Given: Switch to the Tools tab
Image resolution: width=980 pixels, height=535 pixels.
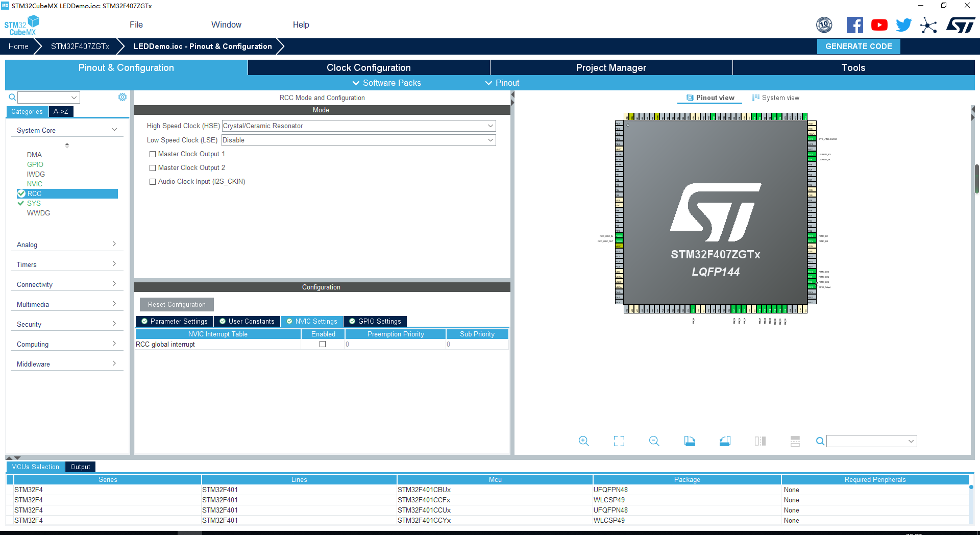Looking at the screenshot, I should coord(853,67).
